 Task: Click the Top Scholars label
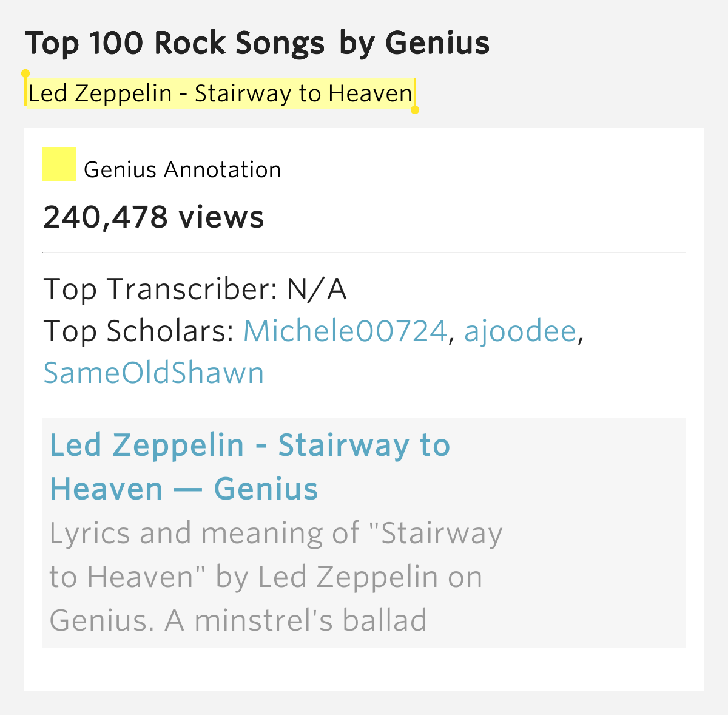pos(138,331)
